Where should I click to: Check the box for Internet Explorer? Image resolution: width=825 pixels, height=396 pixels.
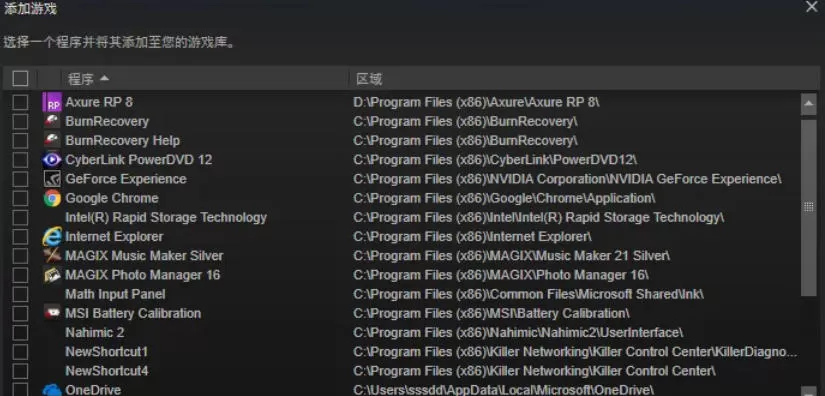pos(20,237)
